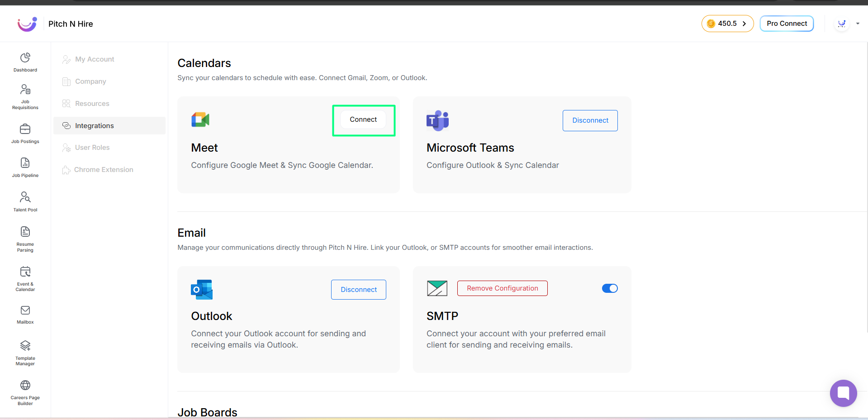Image resolution: width=868 pixels, height=420 pixels.
Task: Click the Microsoft Teams logo icon
Action: point(437,120)
